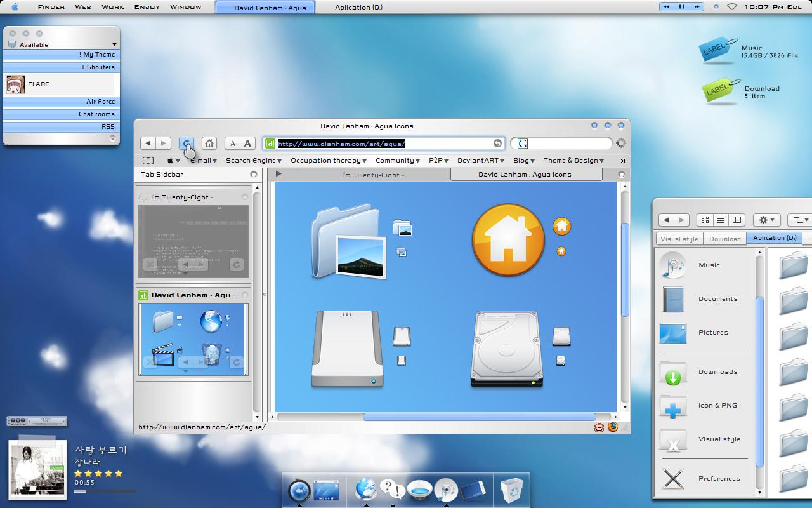Go forward in the browser window
The image size is (812, 508).
coord(163,144)
